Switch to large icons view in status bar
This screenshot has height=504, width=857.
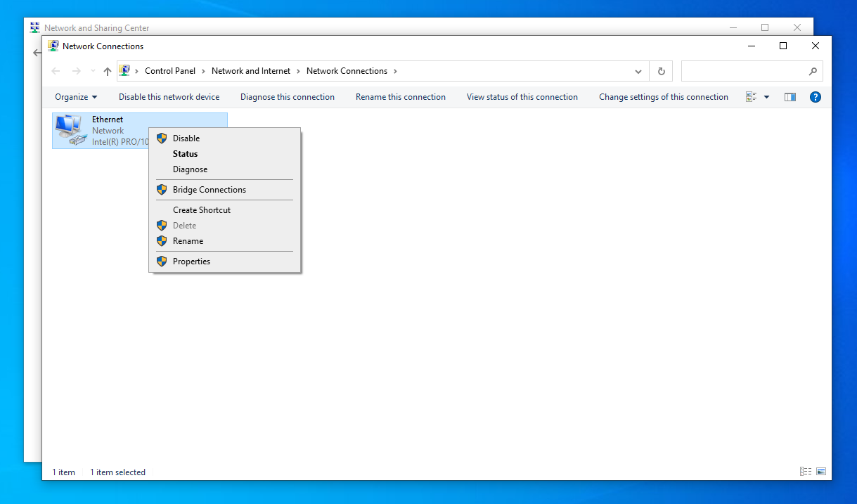pyautogui.click(x=820, y=472)
